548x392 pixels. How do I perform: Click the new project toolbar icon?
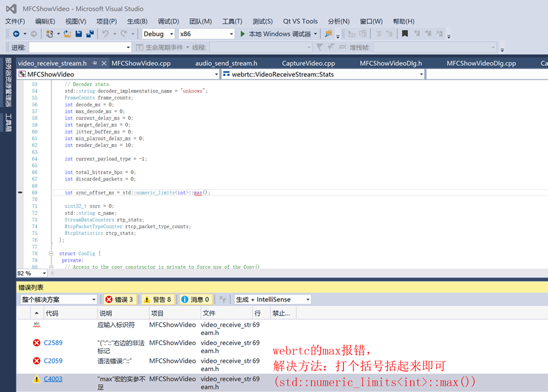(49, 34)
